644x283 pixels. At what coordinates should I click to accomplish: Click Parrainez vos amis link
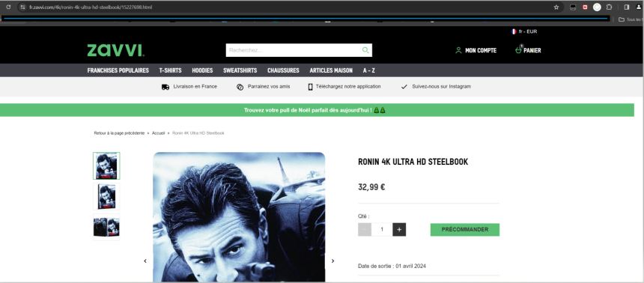click(269, 87)
